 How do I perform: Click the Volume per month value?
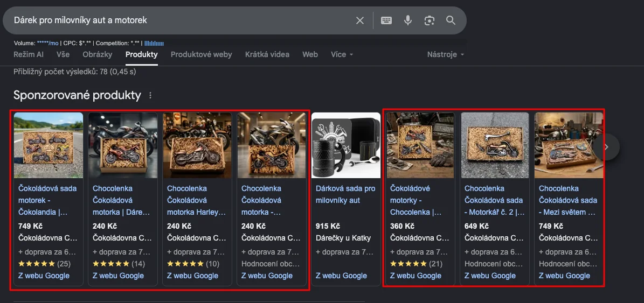tap(47, 43)
